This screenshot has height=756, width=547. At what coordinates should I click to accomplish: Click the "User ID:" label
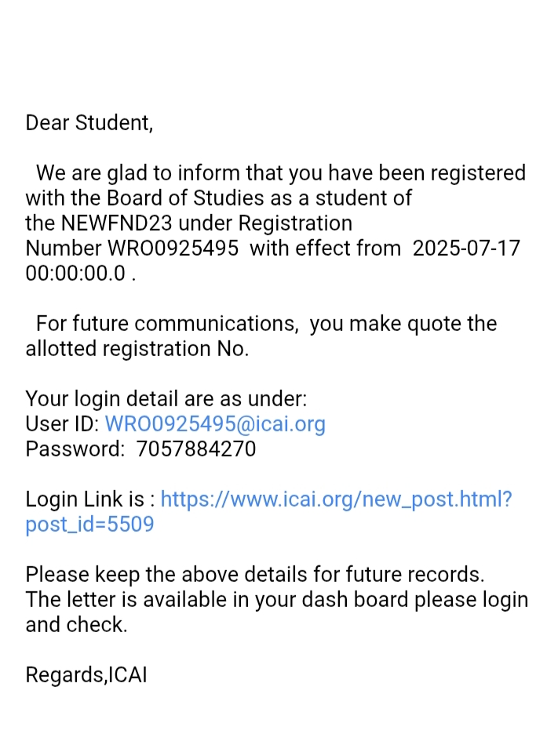[x=62, y=424]
